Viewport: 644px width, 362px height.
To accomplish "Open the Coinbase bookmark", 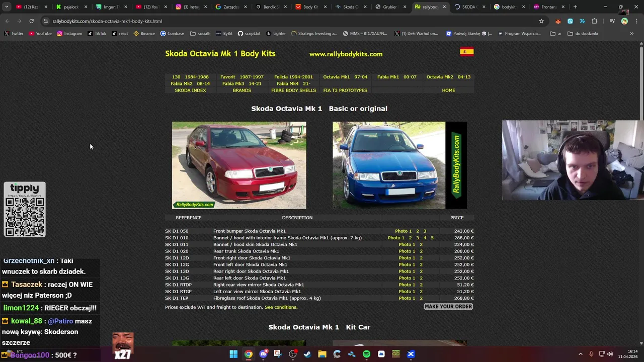I will (172, 34).
